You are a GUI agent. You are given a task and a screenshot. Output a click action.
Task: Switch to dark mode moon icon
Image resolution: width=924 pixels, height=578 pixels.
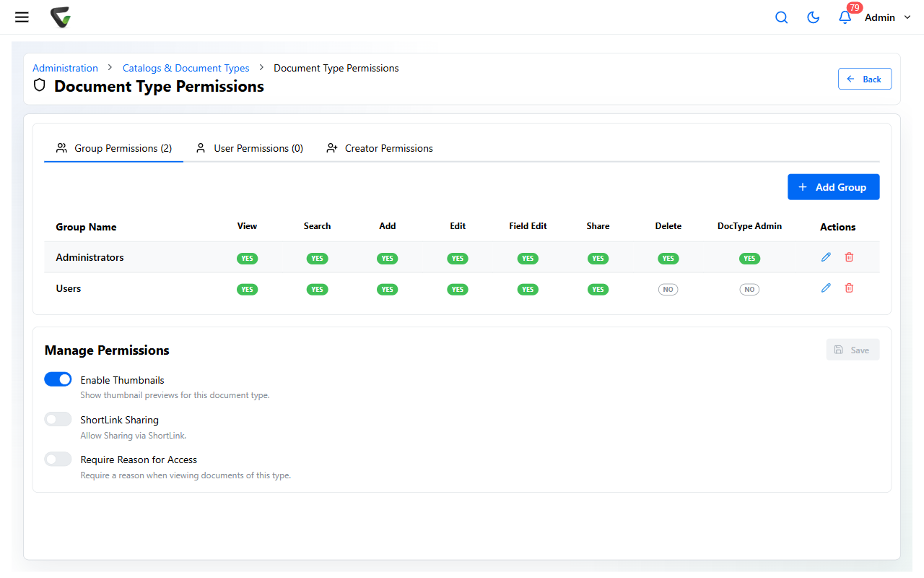point(813,17)
